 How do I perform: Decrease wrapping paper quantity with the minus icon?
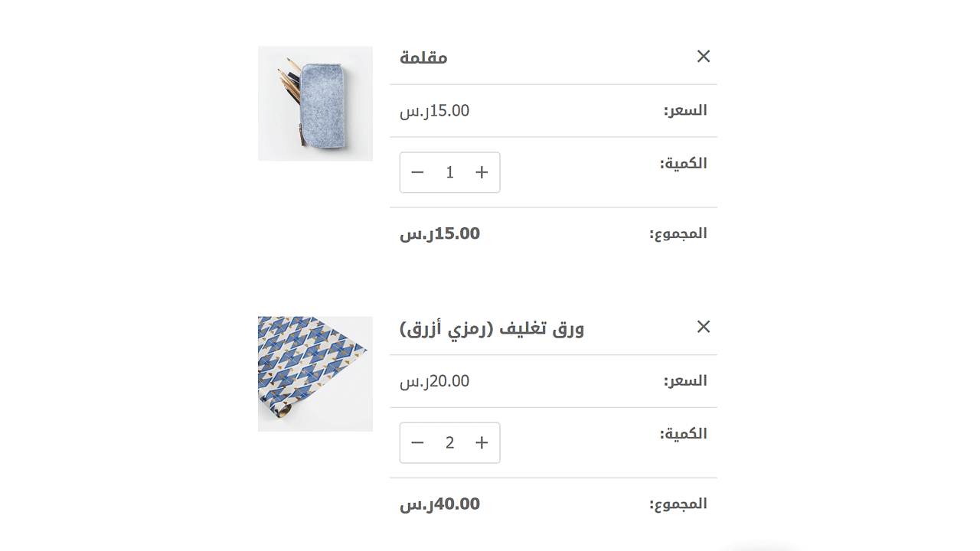tap(417, 442)
